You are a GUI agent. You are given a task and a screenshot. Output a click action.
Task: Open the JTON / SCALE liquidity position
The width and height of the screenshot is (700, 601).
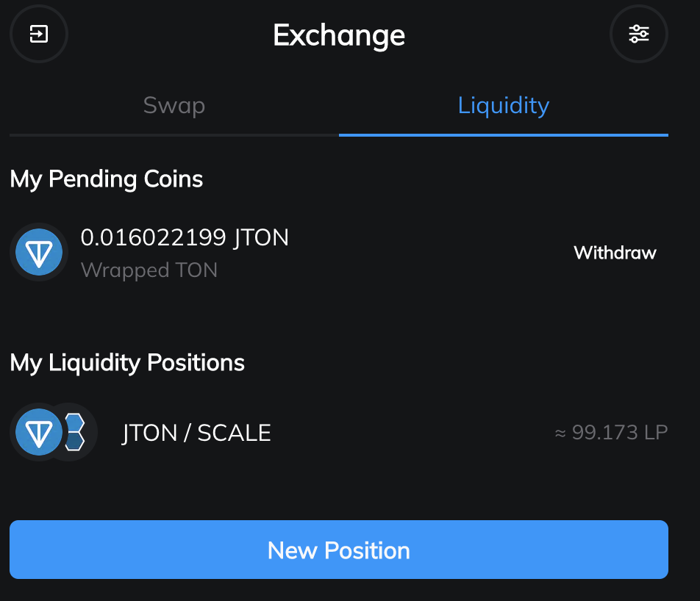click(x=196, y=433)
